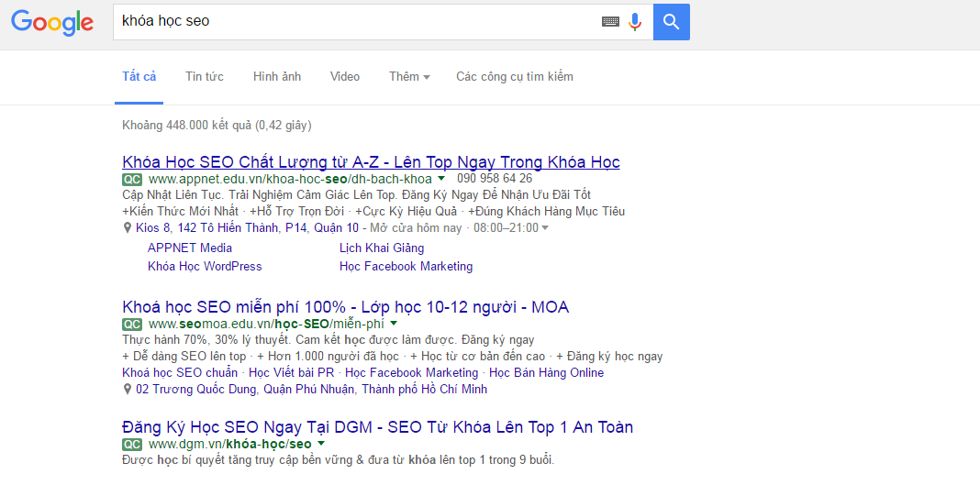Viewport: 980px width, 485px height.
Task: Click QC ad badge for dgm.vn
Action: pyautogui.click(x=132, y=445)
